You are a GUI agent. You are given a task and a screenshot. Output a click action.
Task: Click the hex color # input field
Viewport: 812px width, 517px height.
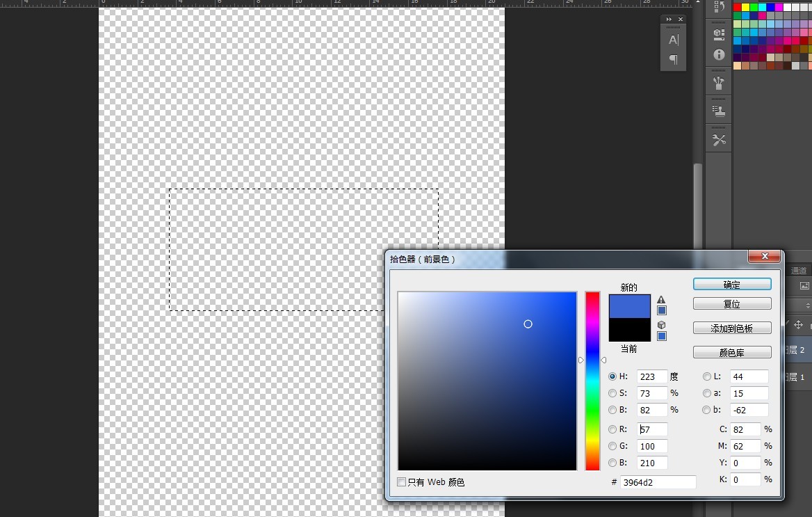click(x=658, y=482)
